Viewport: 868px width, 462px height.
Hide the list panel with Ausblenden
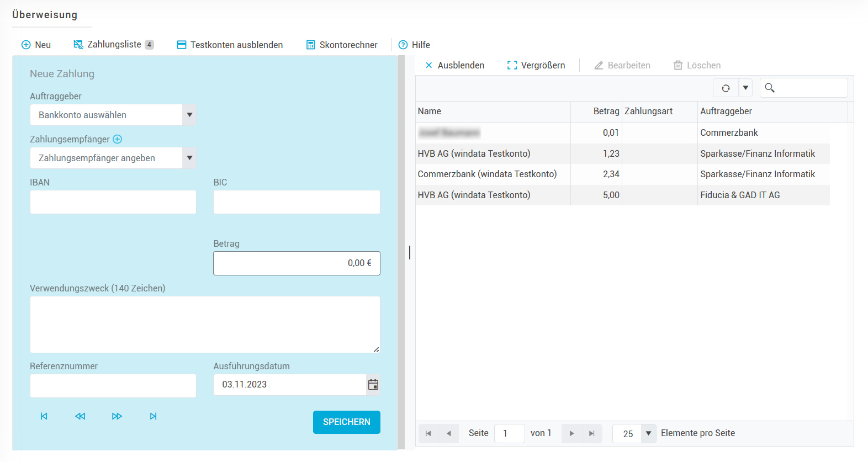[454, 65]
